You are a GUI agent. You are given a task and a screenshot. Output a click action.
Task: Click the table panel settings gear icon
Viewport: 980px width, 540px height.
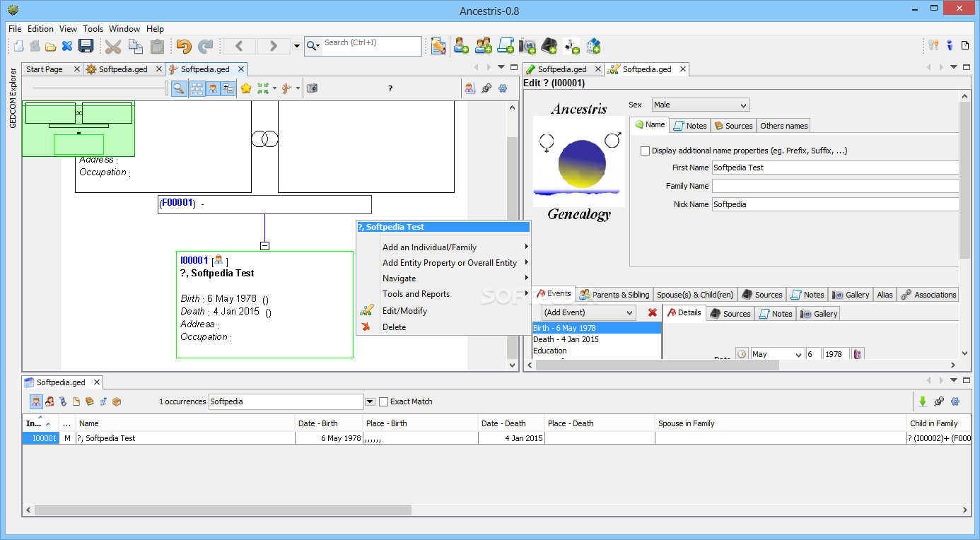[955, 401]
